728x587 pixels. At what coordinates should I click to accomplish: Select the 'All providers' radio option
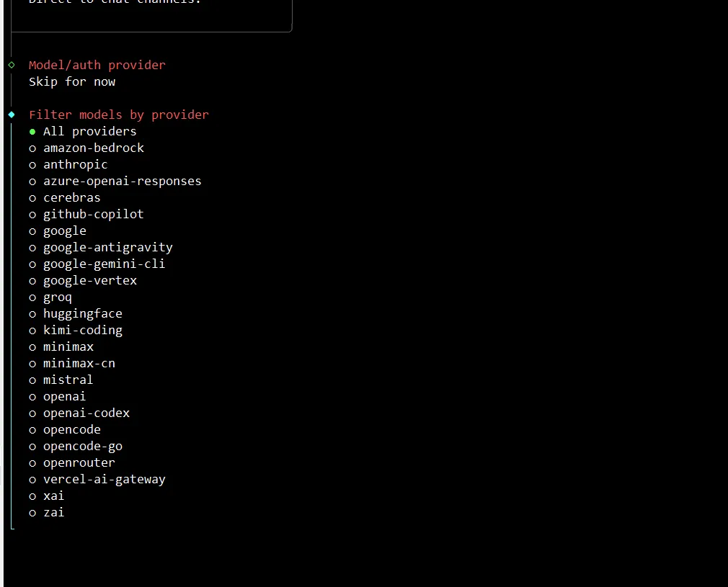click(83, 132)
